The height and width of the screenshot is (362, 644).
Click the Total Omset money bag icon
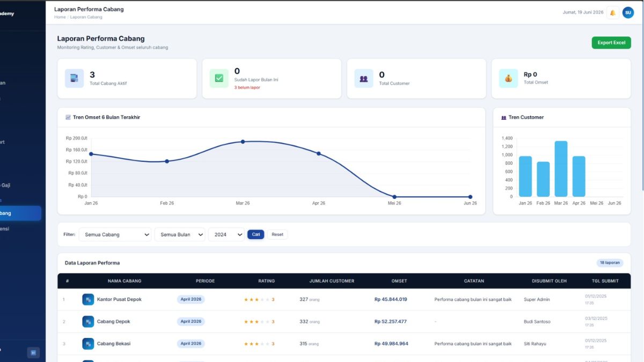tap(508, 78)
